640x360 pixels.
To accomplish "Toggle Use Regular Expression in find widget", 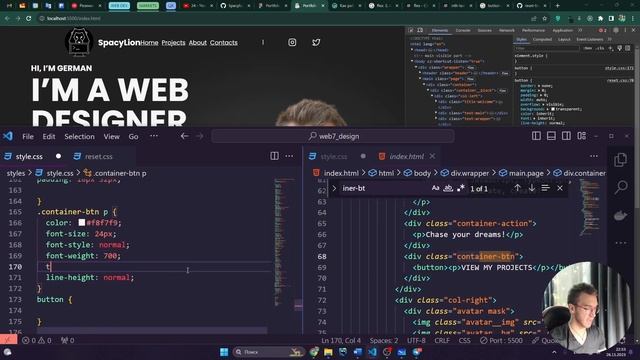I will pos(461,188).
